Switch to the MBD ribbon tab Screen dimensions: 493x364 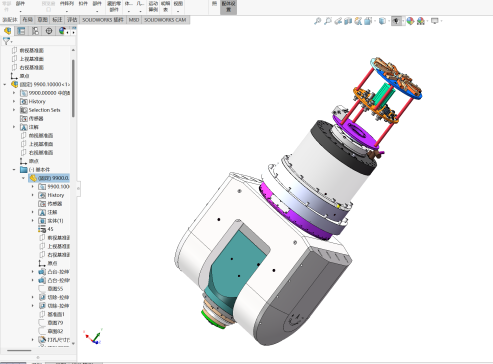[x=134, y=20]
